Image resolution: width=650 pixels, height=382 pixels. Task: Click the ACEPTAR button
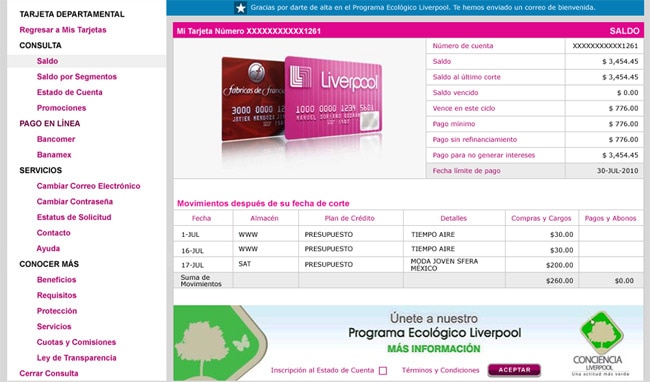pyautogui.click(x=514, y=370)
